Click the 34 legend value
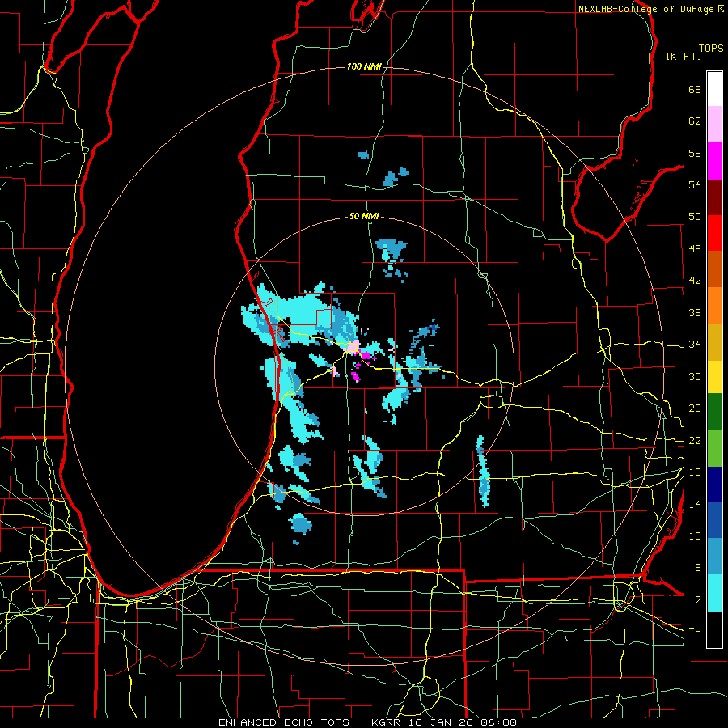Screen dimensions: 728x728 tap(695, 344)
